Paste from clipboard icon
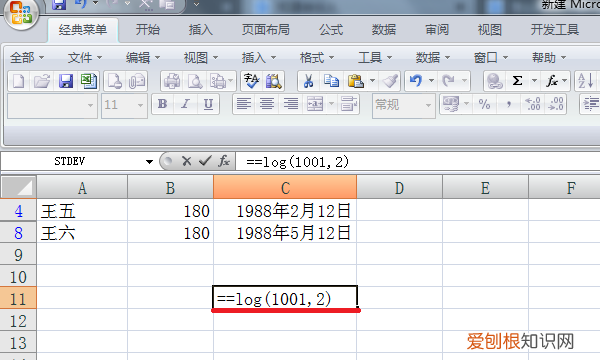600x360 pixels. (355, 81)
